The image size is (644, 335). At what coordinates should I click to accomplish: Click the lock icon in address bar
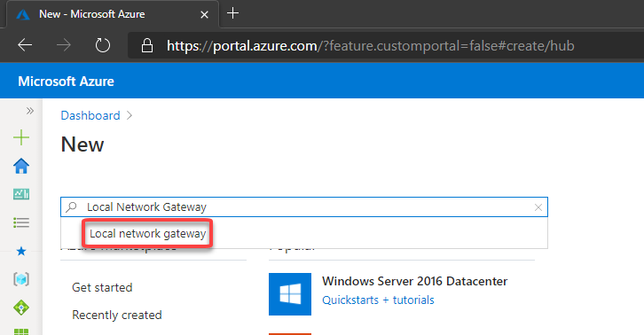[147, 45]
